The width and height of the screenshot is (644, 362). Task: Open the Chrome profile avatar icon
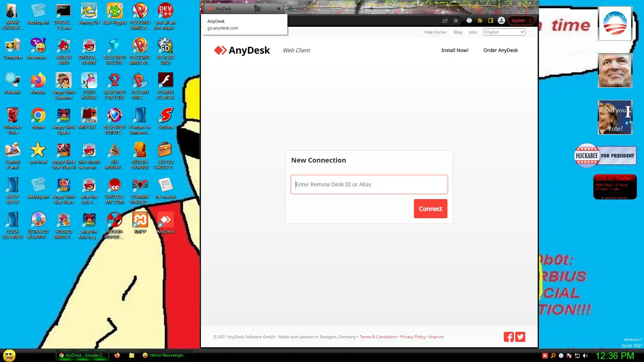[x=501, y=20]
